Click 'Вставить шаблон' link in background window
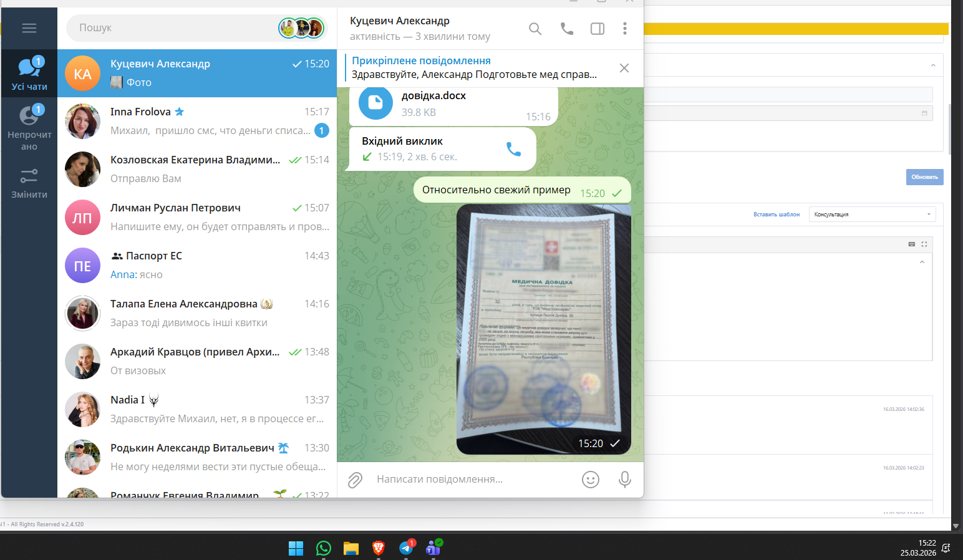Image resolution: width=963 pixels, height=560 pixels. click(776, 215)
